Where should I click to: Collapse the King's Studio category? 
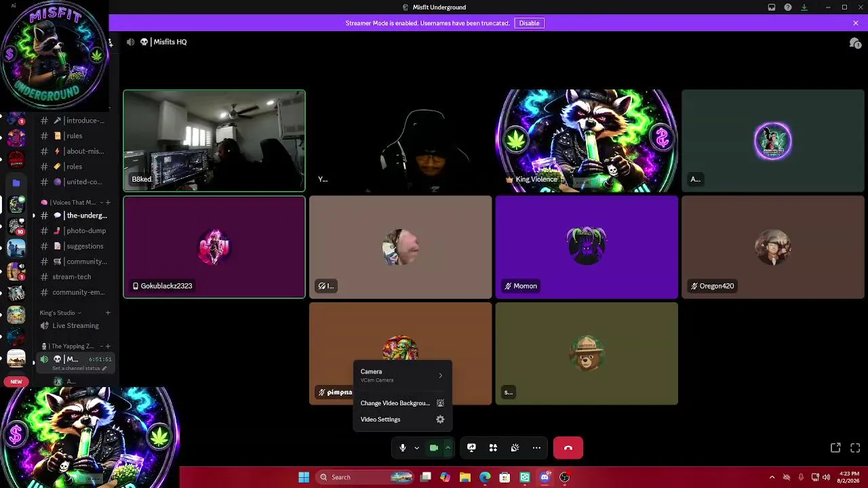click(x=60, y=313)
